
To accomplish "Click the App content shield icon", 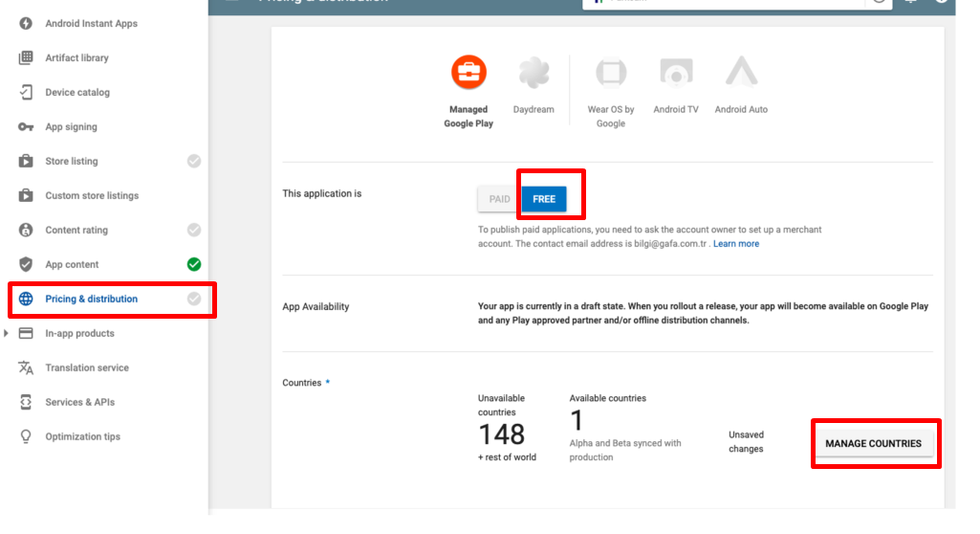I will tap(26, 264).
